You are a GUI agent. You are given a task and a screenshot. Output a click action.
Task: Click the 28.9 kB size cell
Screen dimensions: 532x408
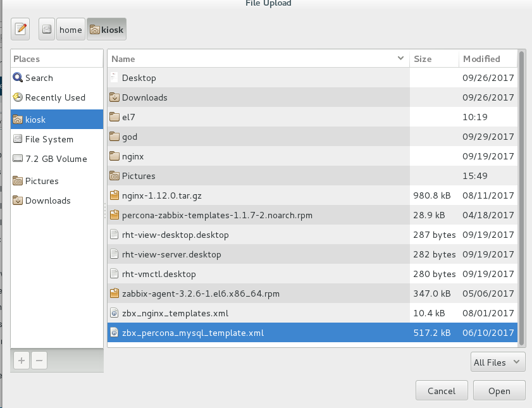429,215
